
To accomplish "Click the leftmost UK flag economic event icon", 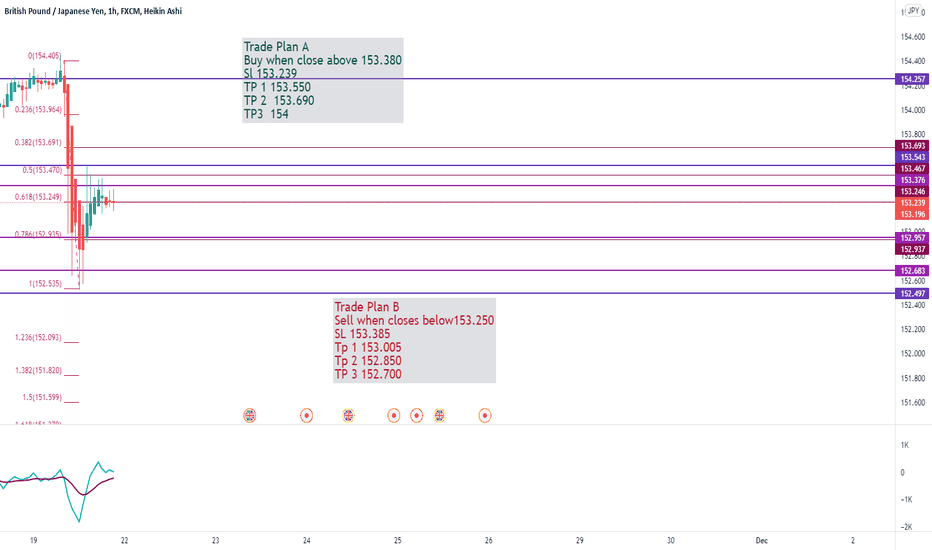I will tap(250, 416).
